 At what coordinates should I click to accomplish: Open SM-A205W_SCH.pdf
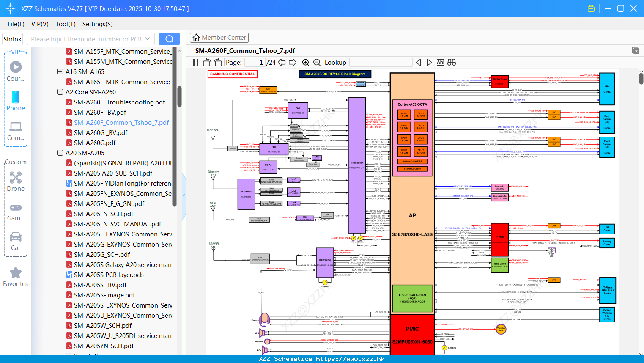(x=99, y=326)
